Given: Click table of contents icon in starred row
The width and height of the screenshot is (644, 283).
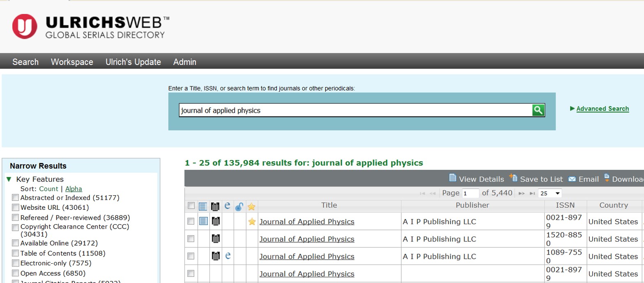Looking at the screenshot, I should [x=203, y=221].
